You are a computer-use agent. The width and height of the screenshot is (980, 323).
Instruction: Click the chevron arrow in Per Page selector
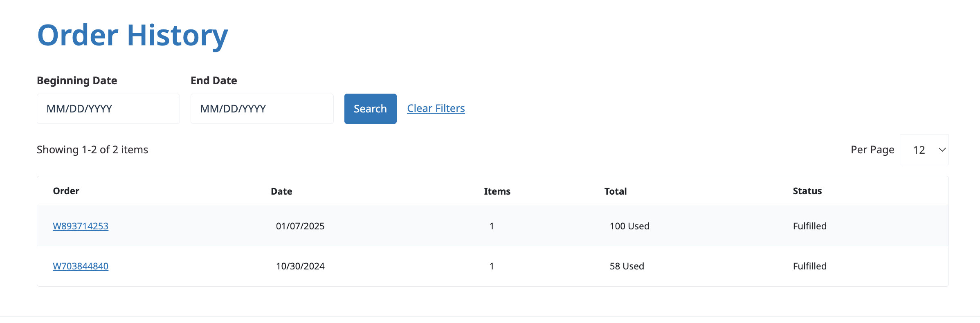click(942, 150)
